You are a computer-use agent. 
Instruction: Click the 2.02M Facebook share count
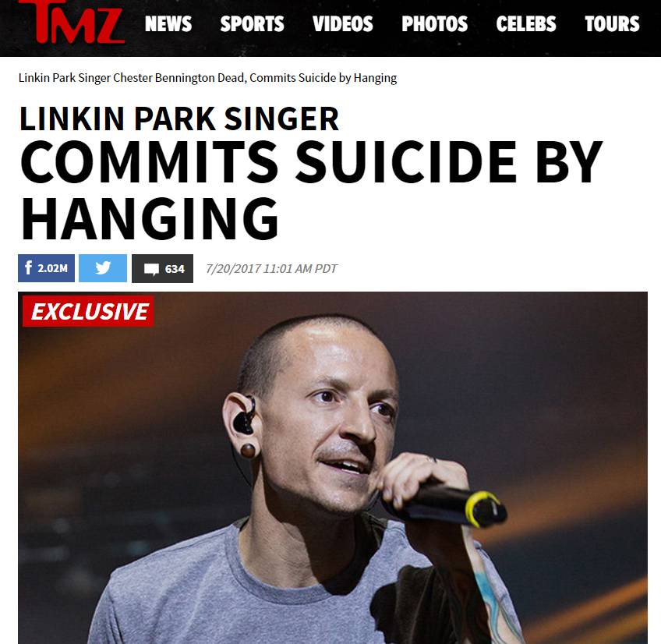point(53,268)
